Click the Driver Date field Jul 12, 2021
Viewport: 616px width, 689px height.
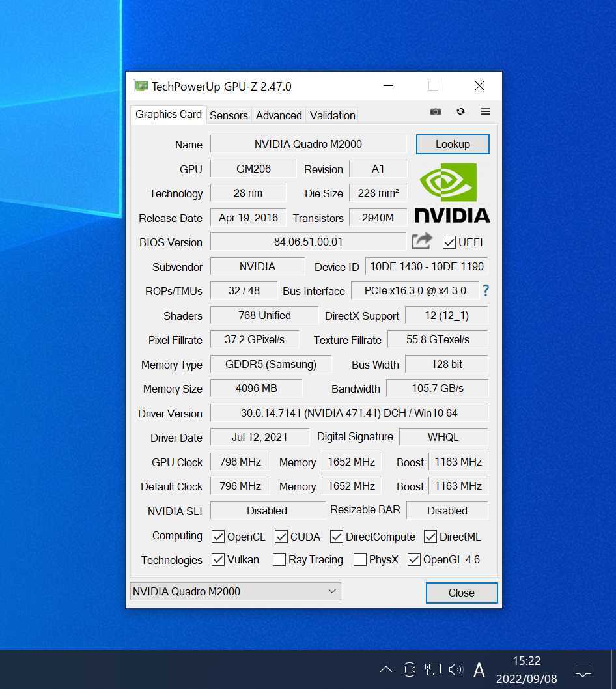point(259,437)
